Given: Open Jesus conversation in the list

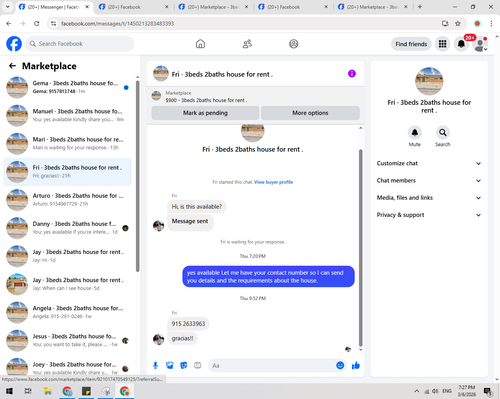Looking at the screenshot, I should 68,340.
